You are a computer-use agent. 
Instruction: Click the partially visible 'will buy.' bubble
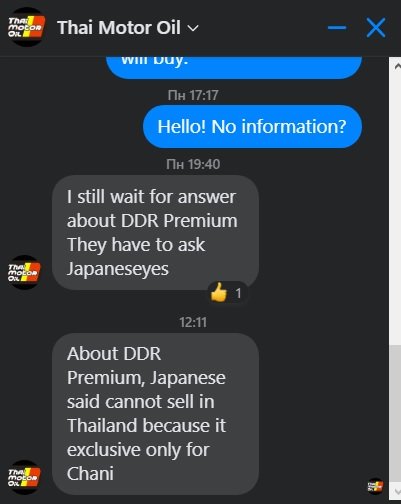234,68
